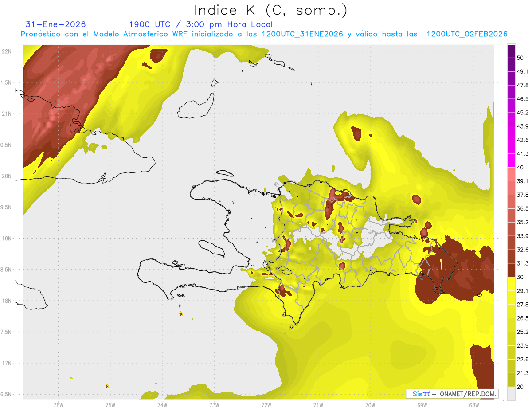Click the '1200UTC_02FEB2026' valid-until timestamp

467,34
